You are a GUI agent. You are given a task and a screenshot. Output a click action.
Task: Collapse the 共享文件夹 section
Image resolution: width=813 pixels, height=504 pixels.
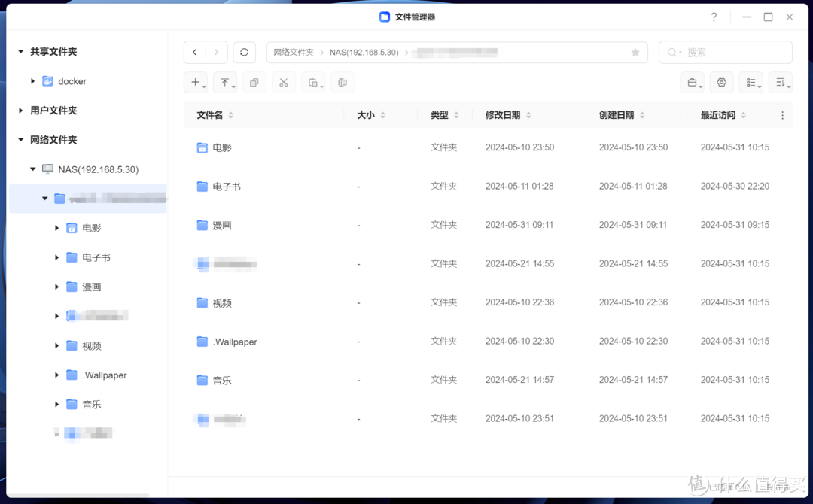coord(20,51)
